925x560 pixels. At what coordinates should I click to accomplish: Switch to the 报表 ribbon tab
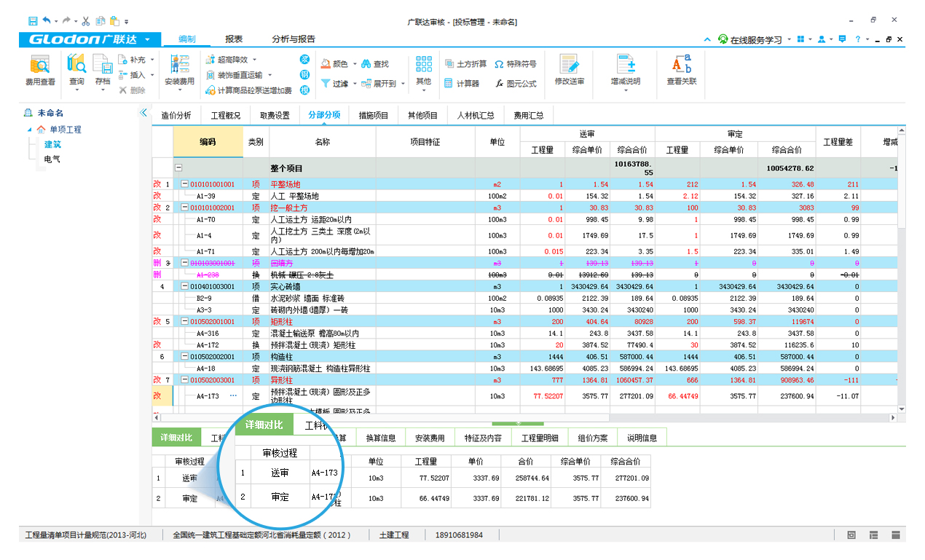234,39
